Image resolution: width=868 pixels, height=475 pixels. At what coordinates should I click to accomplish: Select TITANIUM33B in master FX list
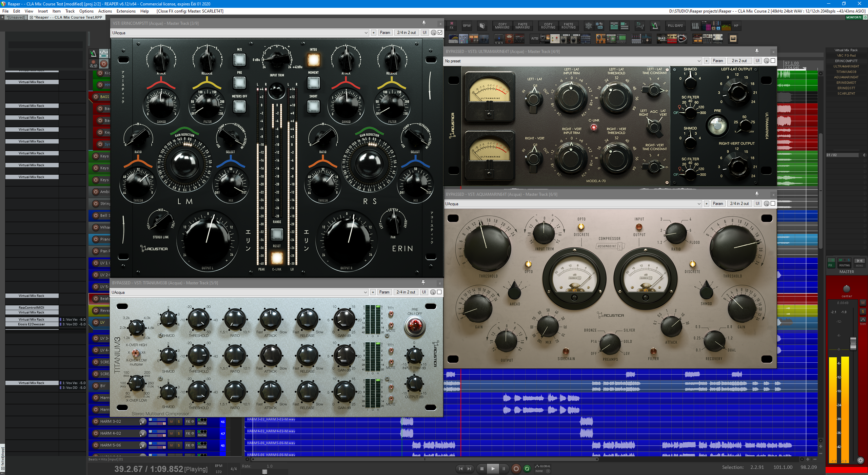pos(846,72)
